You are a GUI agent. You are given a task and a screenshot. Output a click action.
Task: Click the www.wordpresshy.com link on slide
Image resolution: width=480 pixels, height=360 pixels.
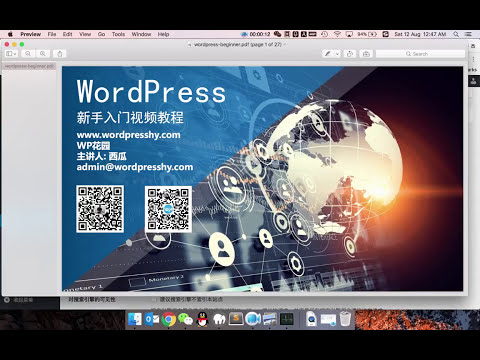coord(128,135)
